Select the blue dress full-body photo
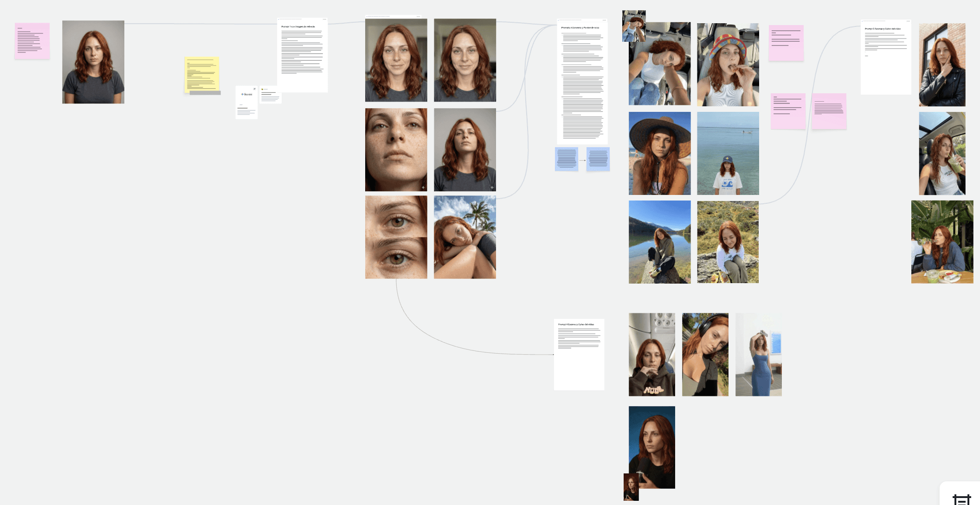 click(758, 354)
